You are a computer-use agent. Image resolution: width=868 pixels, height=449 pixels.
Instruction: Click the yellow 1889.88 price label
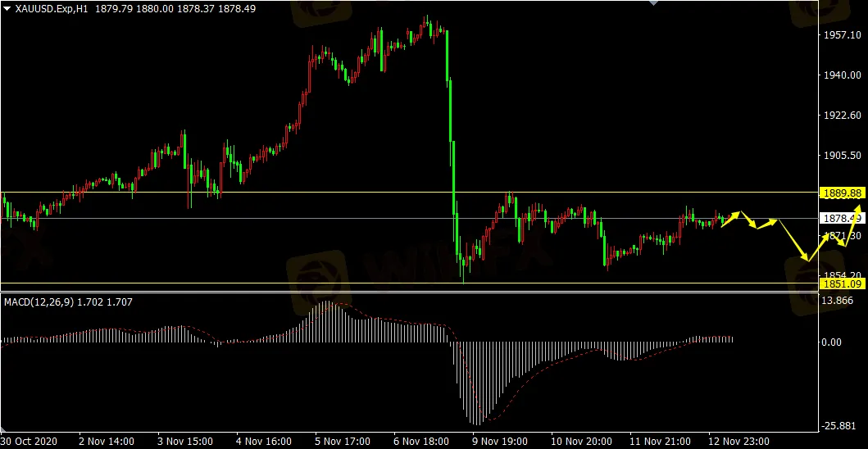pos(843,193)
